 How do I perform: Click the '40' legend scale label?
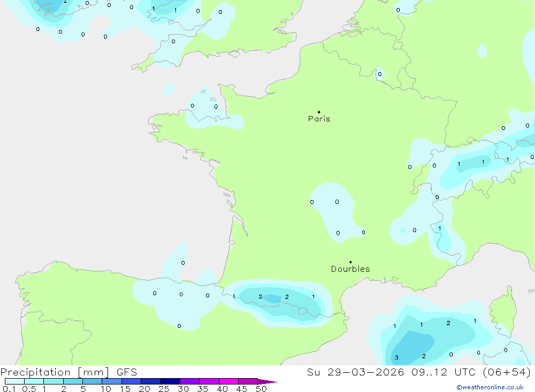223,389
